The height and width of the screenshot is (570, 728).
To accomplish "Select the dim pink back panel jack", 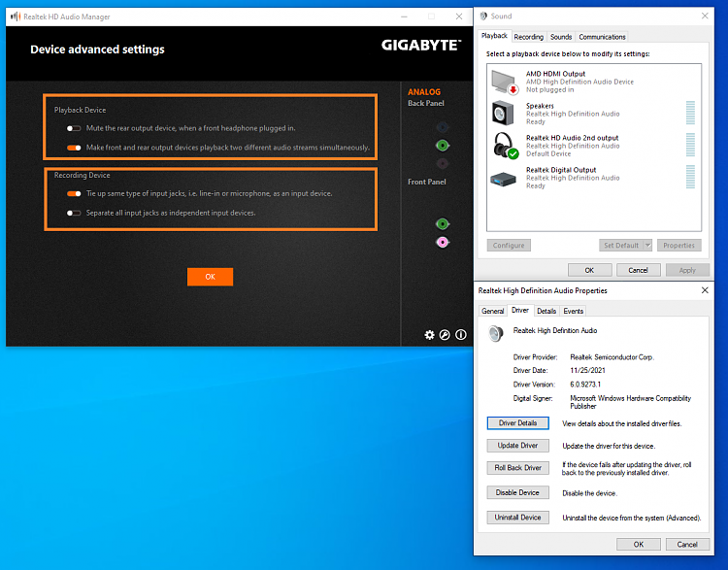I will [443, 163].
